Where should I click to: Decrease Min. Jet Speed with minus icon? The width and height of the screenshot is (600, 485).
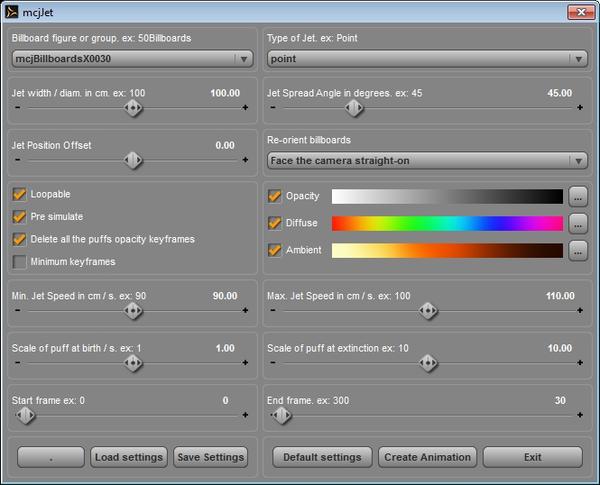(x=18, y=310)
